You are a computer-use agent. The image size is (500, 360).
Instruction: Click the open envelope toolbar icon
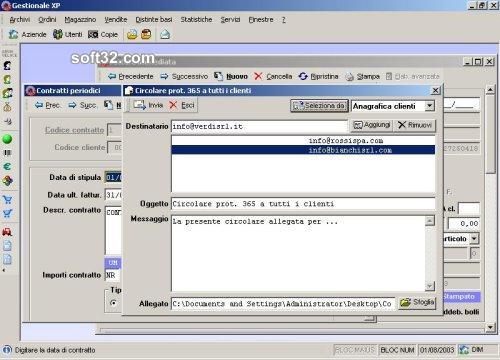tap(165, 34)
